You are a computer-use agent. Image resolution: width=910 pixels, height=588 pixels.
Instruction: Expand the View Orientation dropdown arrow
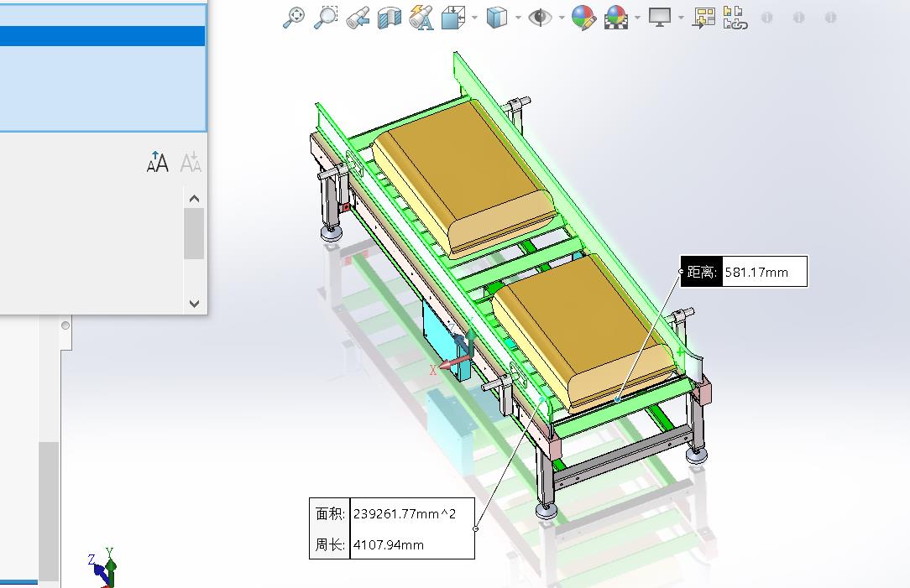[x=475, y=18]
